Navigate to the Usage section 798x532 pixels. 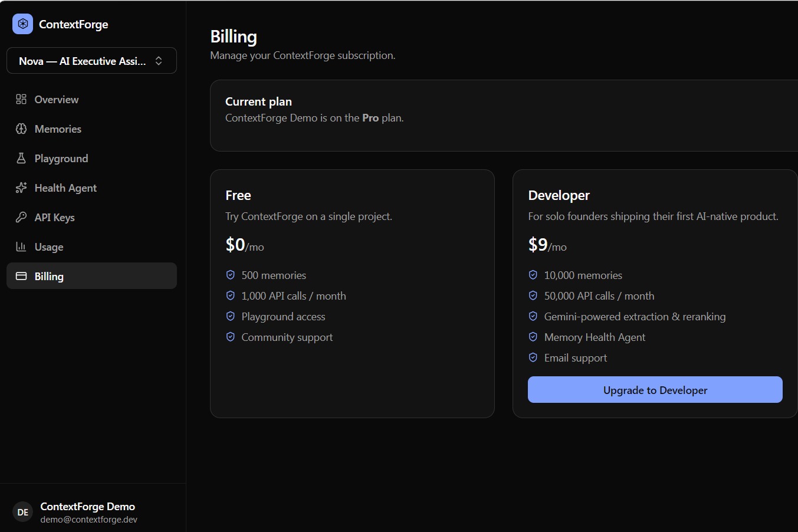(91, 247)
